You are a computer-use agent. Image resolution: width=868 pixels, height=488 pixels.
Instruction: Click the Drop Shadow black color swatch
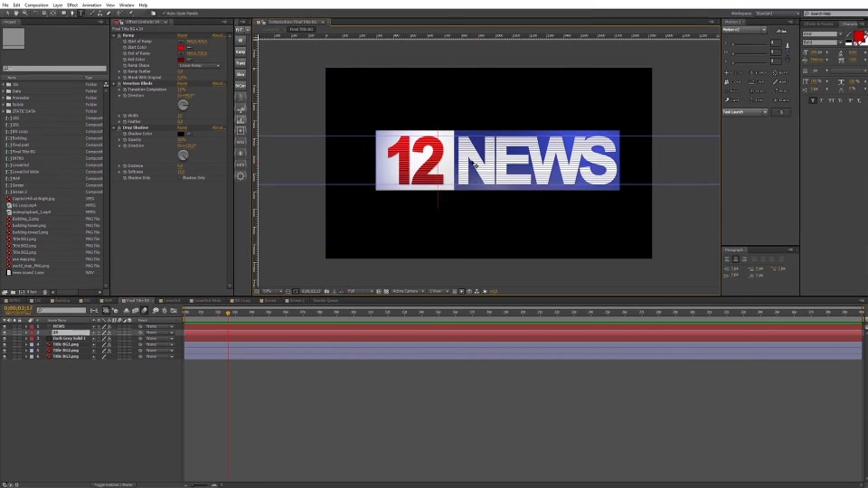(x=181, y=134)
